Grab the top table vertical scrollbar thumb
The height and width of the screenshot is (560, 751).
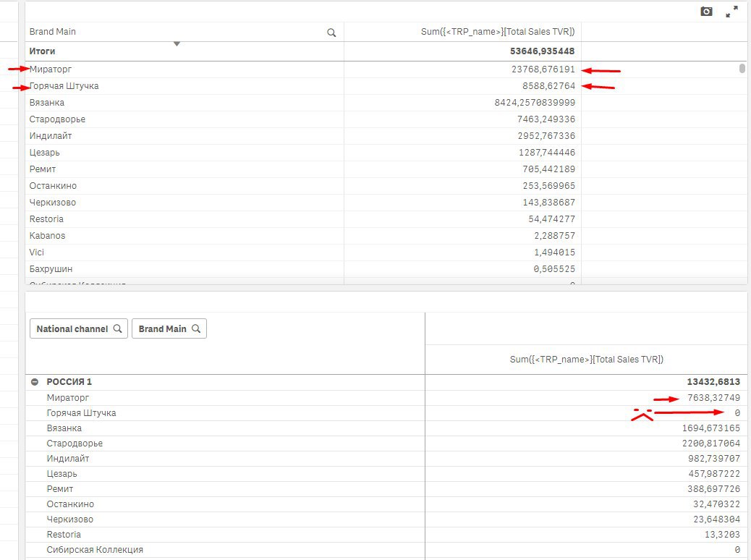point(742,68)
